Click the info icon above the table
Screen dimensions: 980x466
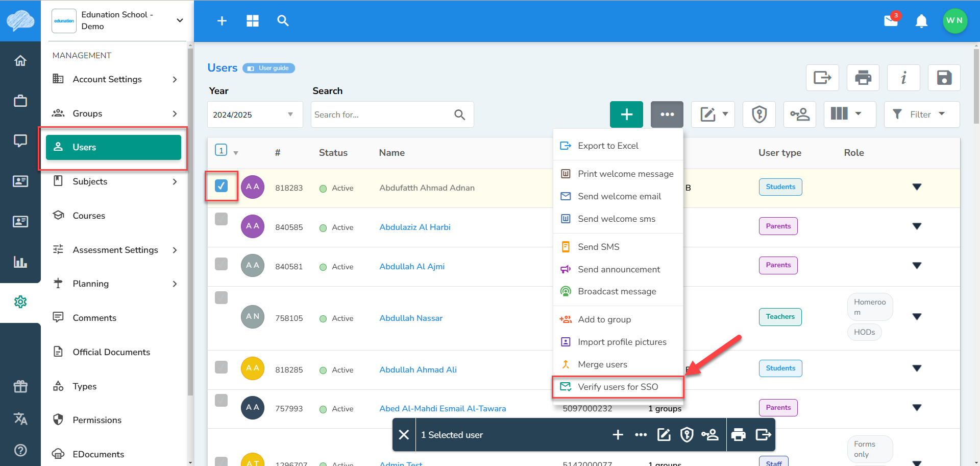903,78
